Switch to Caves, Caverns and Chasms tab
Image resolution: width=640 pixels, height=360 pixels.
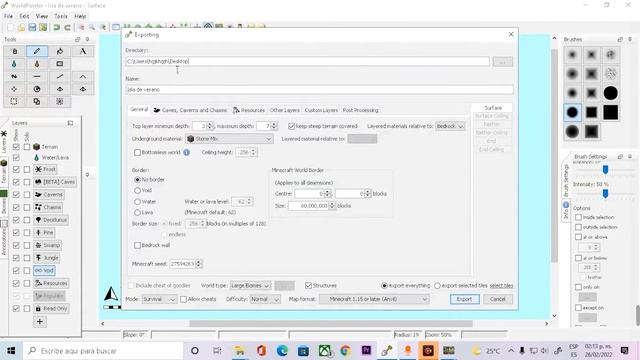pyautogui.click(x=190, y=110)
